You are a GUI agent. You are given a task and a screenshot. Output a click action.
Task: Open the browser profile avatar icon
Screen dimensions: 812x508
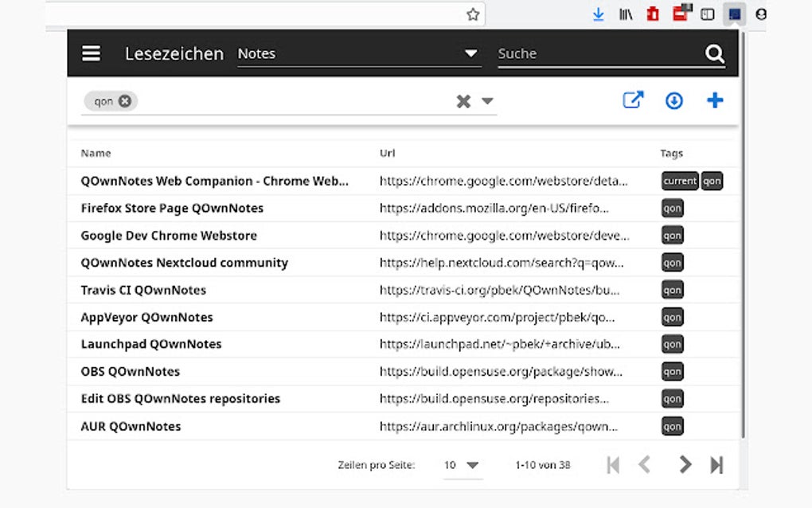762,14
